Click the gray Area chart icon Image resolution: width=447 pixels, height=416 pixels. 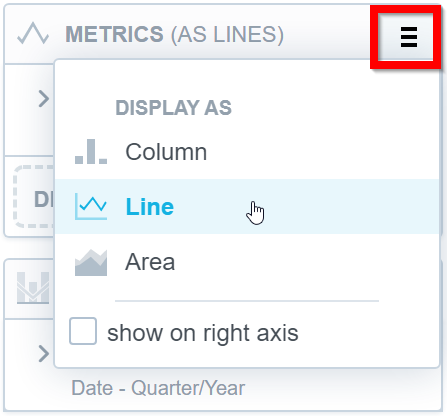click(x=91, y=262)
